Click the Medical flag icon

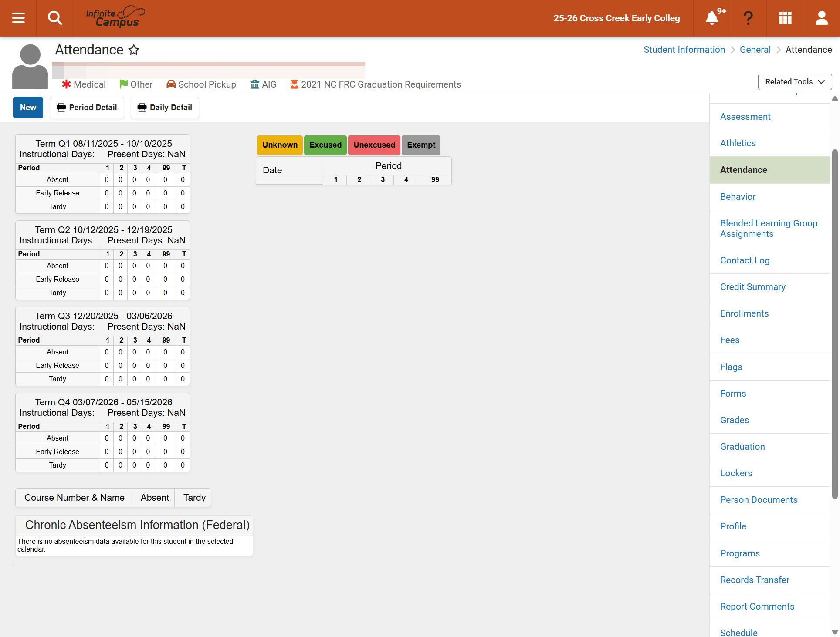click(66, 84)
